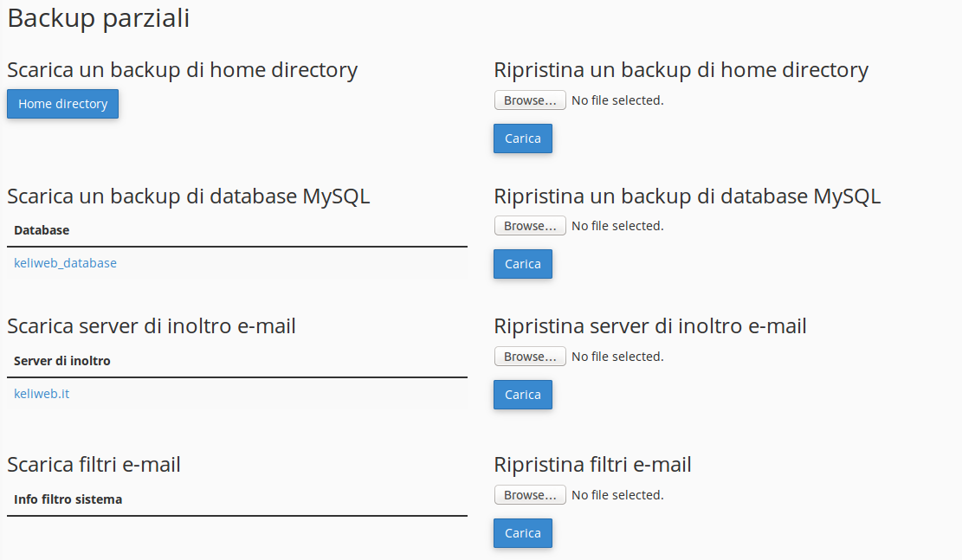Screen dimensions: 962x560
Task: Browse for a home directory backup file
Action: tap(530, 100)
